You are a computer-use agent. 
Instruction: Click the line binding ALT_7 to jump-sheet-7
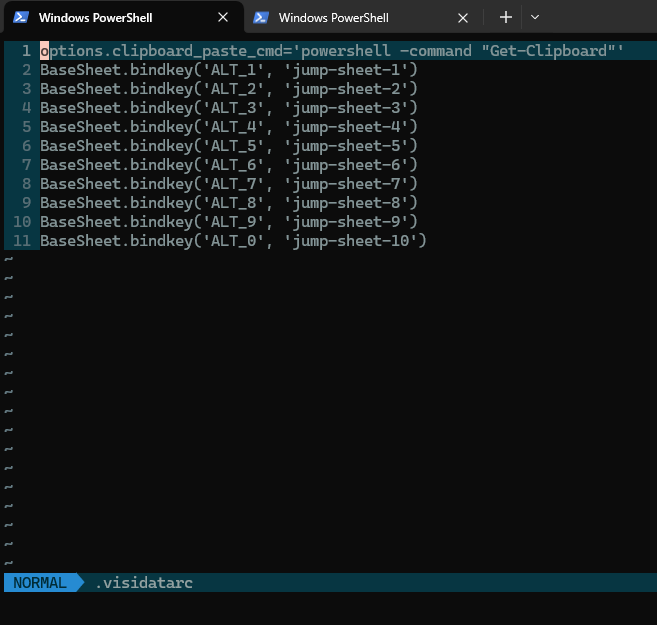tap(229, 183)
